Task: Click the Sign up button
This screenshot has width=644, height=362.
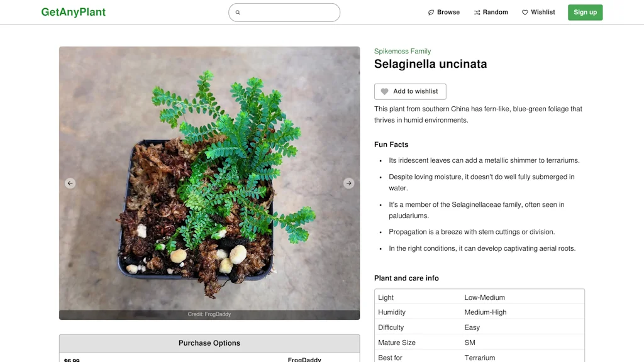Action: (x=585, y=12)
